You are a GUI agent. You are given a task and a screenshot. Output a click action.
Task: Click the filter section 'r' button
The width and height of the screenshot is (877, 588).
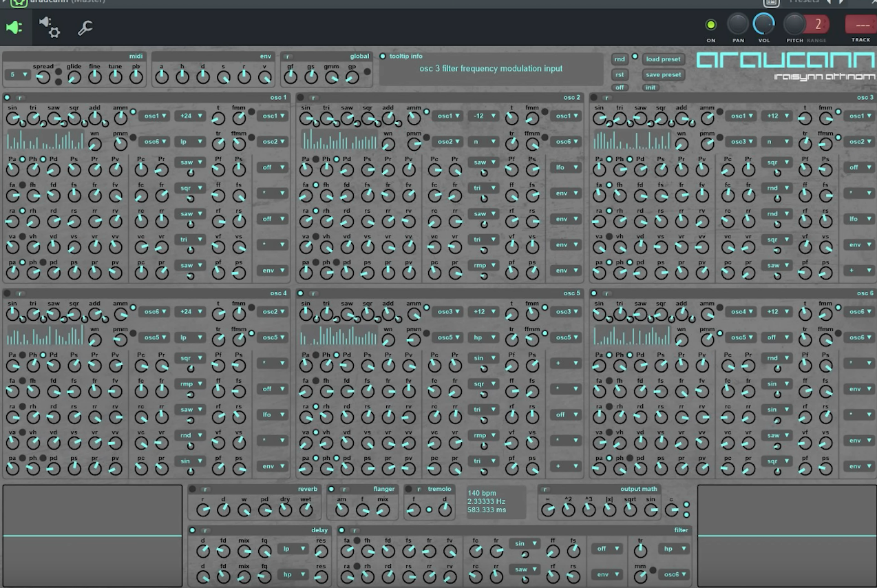(x=353, y=531)
